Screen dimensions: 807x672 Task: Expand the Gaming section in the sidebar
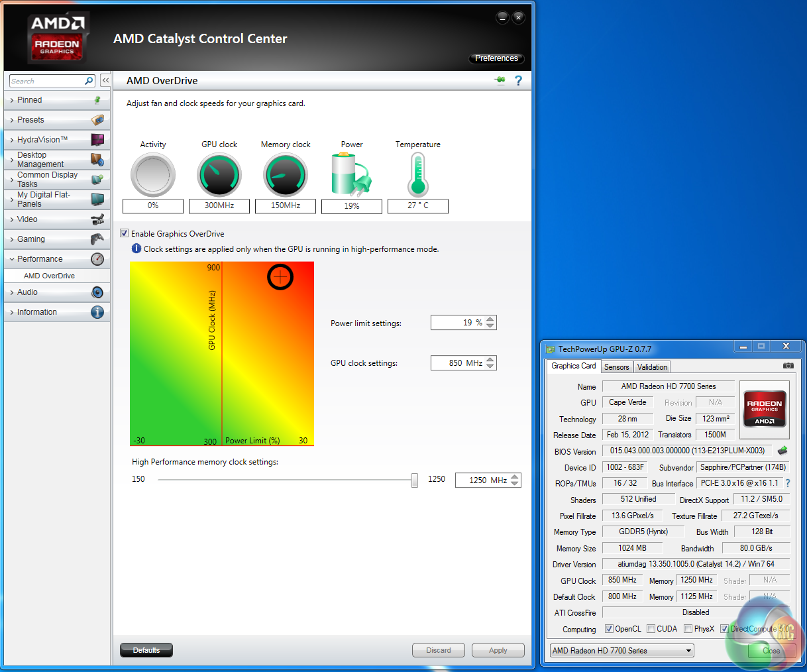31,239
